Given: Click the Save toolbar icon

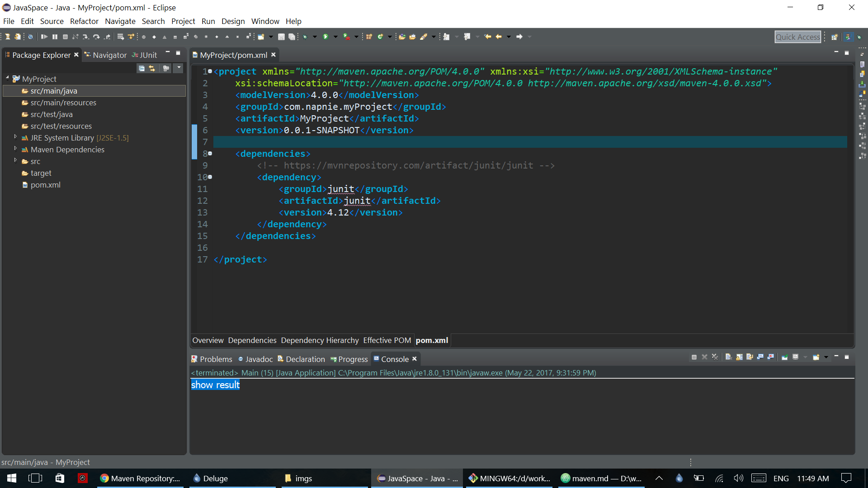Looking at the screenshot, I should [281, 37].
